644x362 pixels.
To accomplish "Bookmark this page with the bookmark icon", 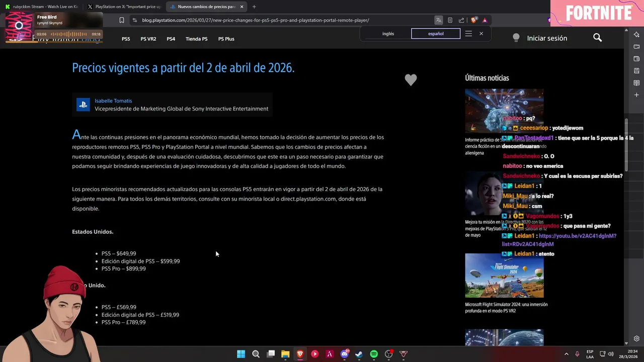I will pyautogui.click(x=122, y=20).
